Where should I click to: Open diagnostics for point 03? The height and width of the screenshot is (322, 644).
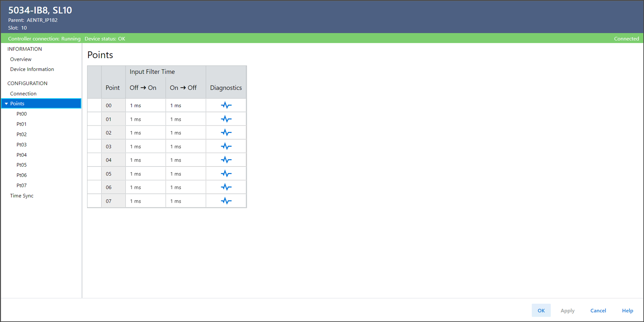[x=226, y=146]
